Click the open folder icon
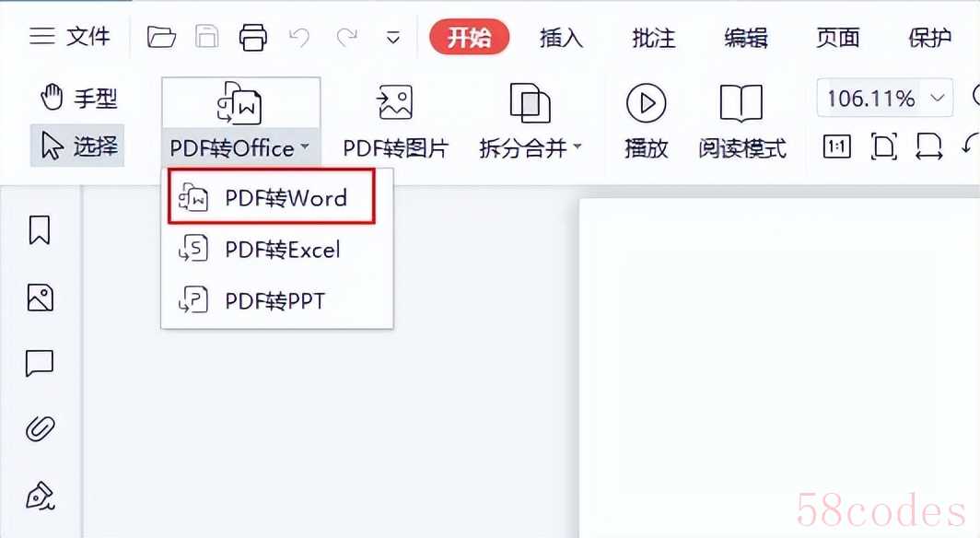This screenshot has height=538, width=980. [x=161, y=37]
